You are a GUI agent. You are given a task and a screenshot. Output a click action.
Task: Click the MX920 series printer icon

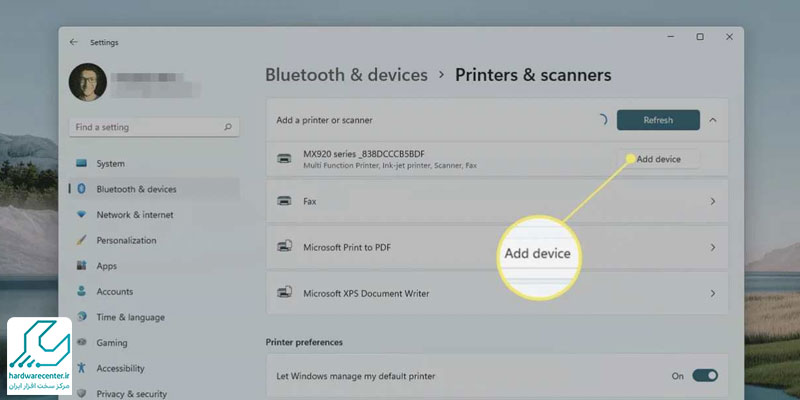(284, 158)
